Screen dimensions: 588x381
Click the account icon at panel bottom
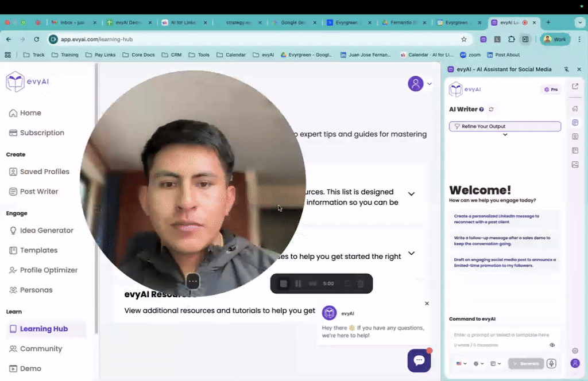point(575,363)
